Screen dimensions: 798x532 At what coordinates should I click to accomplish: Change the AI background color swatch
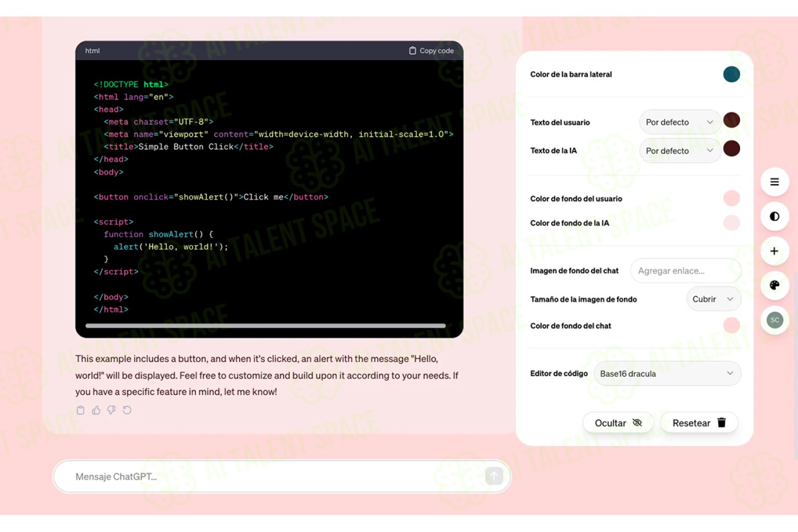[731, 223]
